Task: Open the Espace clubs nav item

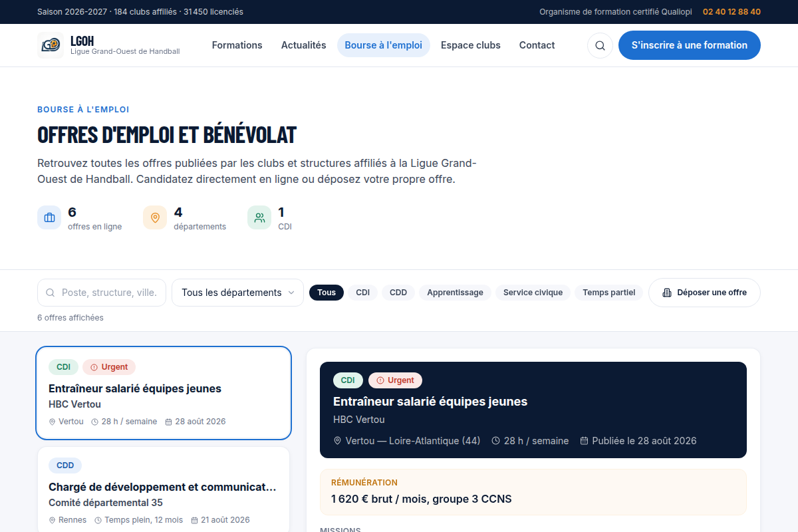Action: [x=471, y=45]
